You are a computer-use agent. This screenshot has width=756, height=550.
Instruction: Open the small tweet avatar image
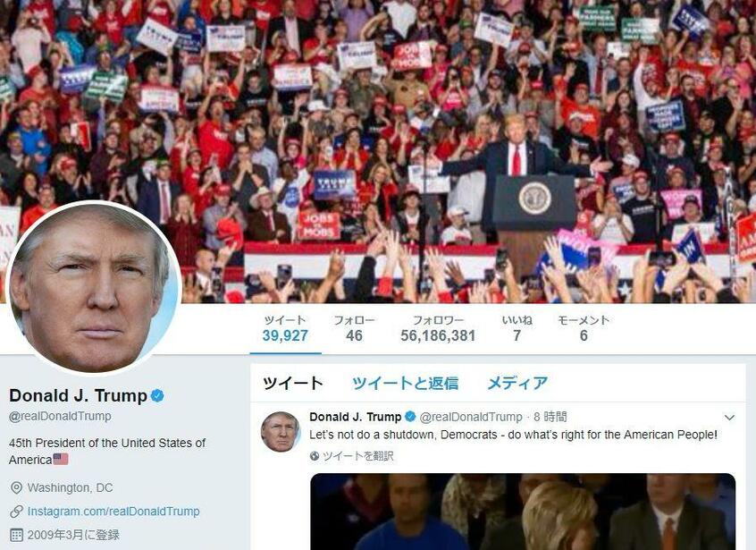281,432
